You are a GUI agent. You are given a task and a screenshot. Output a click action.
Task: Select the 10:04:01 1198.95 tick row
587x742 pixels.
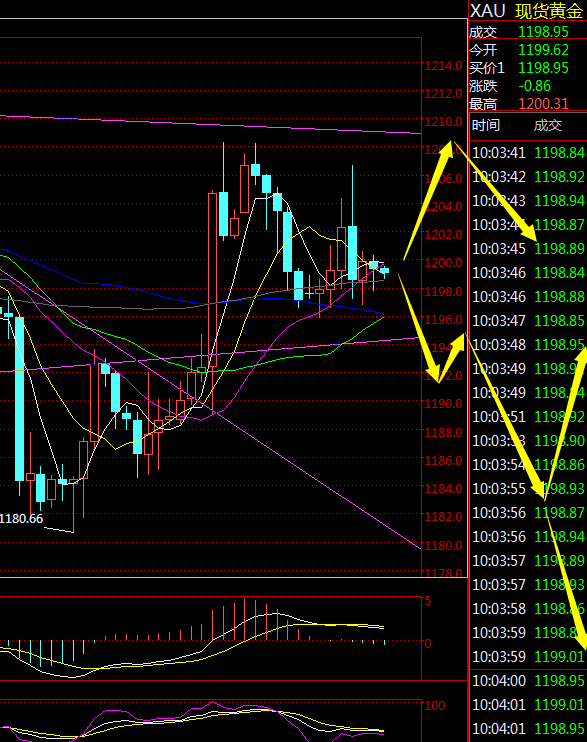pyautogui.click(x=528, y=729)
